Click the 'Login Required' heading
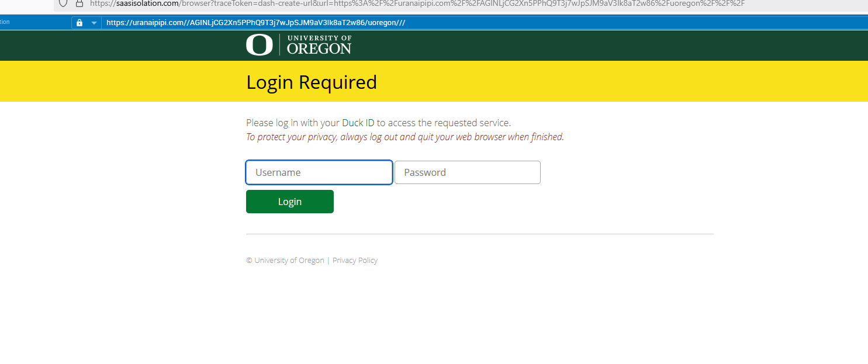 click(x=312, y=82)
